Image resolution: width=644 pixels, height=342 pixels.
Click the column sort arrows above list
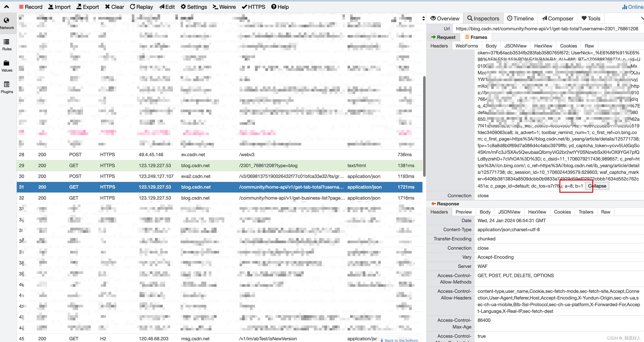click(423, 18)
